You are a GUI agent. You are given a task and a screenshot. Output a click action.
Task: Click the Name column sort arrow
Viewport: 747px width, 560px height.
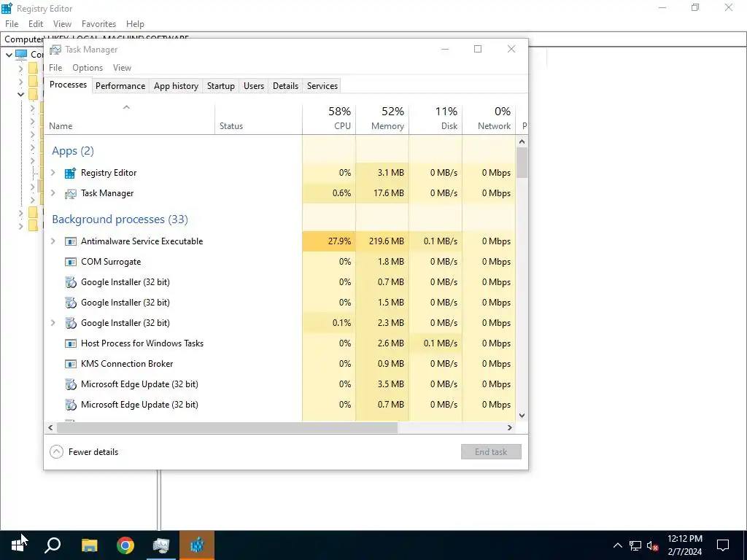[126, 108]
